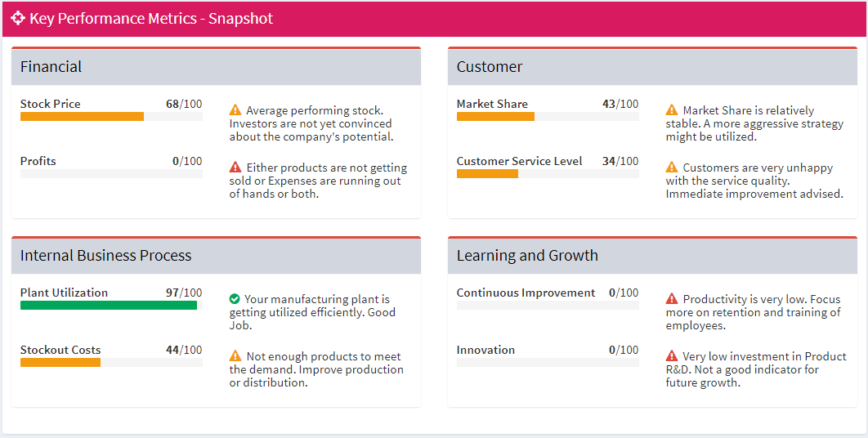Open the Learning and Growth header
868x438 pixels.
[652, 256]
